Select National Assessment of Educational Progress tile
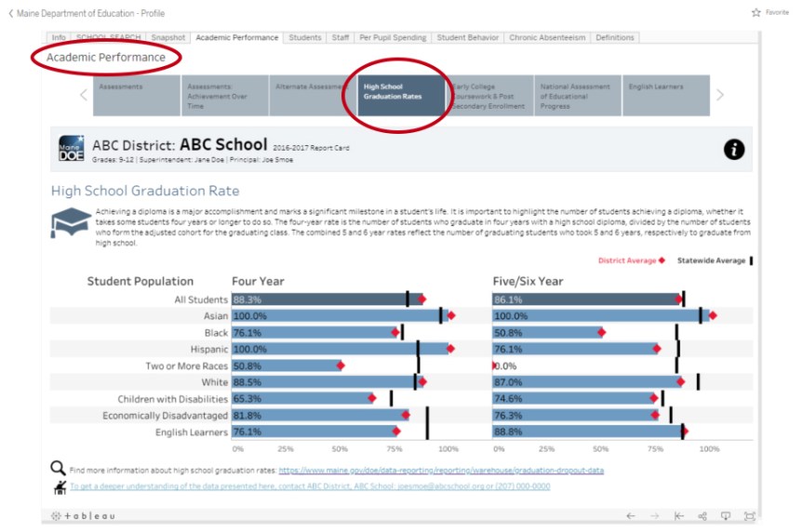Image resolution: width=803 pixels, height=532 pixels. click(x=577, y=95)
